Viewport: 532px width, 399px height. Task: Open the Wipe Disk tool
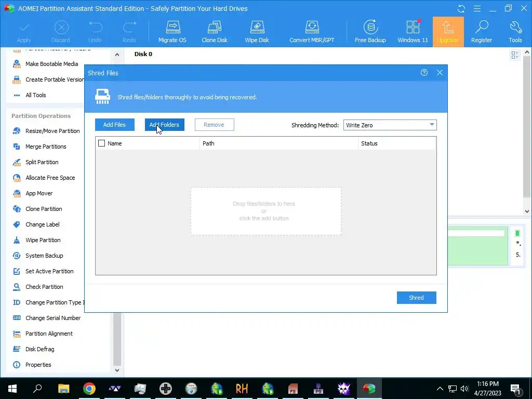point(257,32)
